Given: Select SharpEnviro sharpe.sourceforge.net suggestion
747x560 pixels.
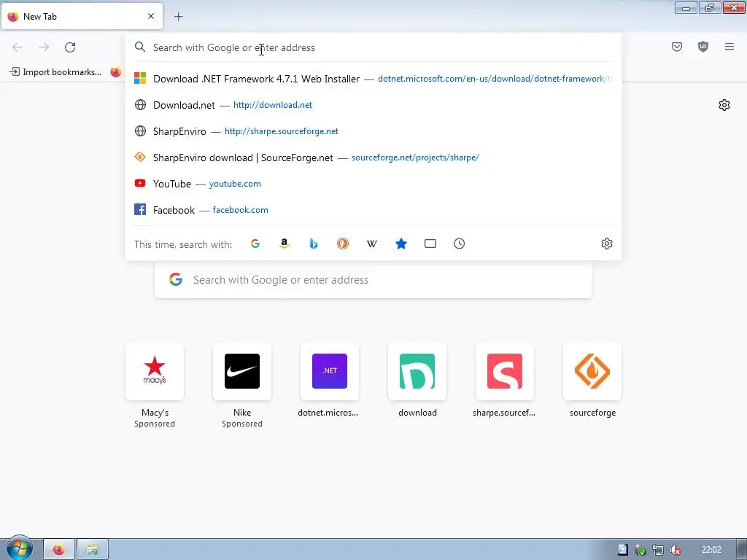Looking at the screenshot, I should pyautogui.click(x=373, y=131).
